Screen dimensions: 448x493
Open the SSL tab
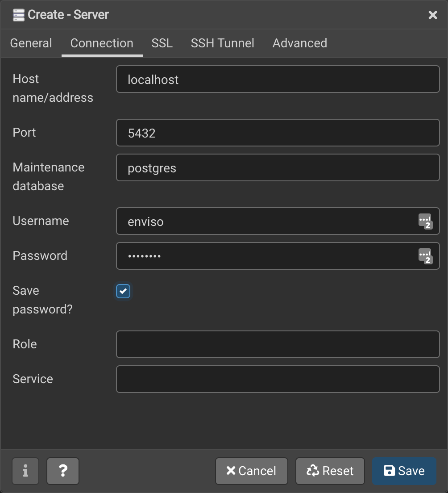(x=162, y=43)
